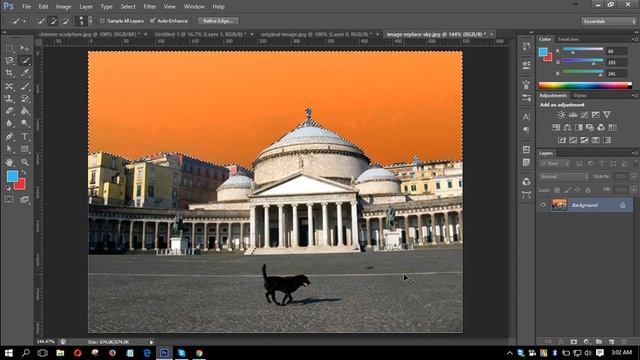The height and width of the screenshot is (360, 640).
Task: Click the red channel R slider
Action: tap(583, 50)
